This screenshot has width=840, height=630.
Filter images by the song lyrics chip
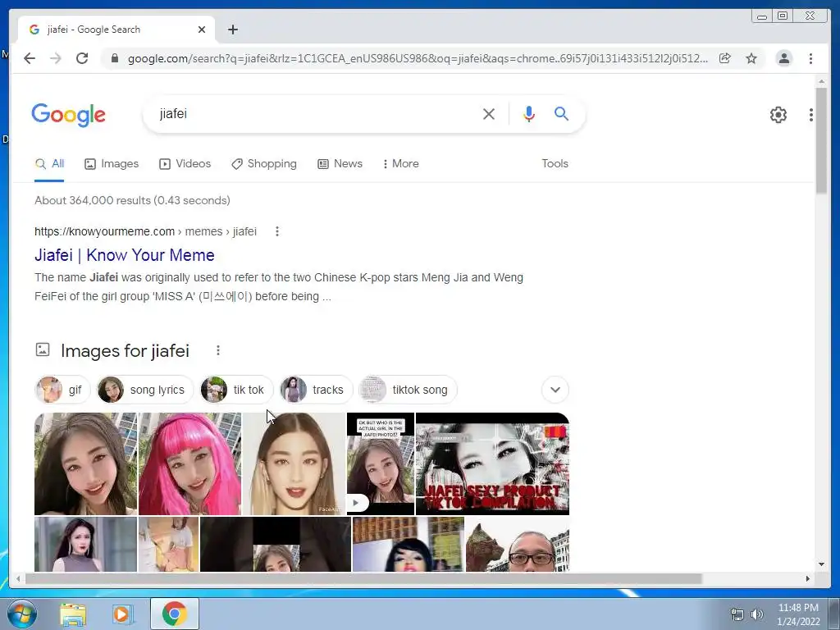(144, 390)
